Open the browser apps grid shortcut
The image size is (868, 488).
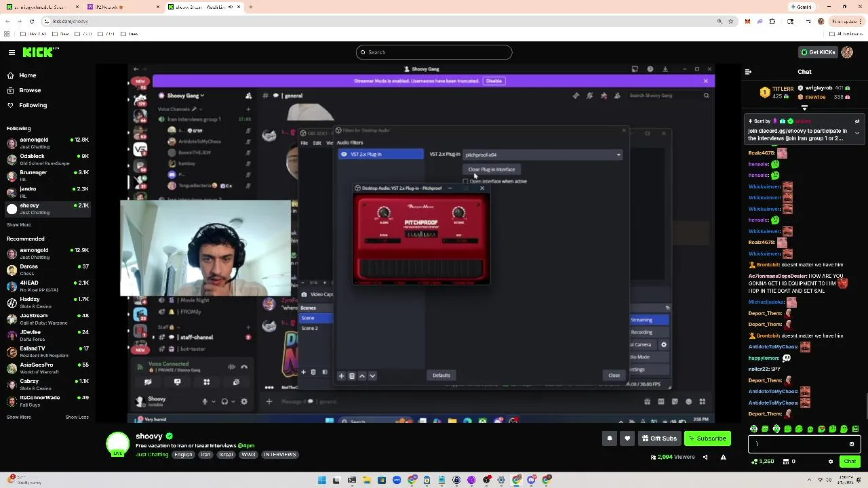(7, 33)
